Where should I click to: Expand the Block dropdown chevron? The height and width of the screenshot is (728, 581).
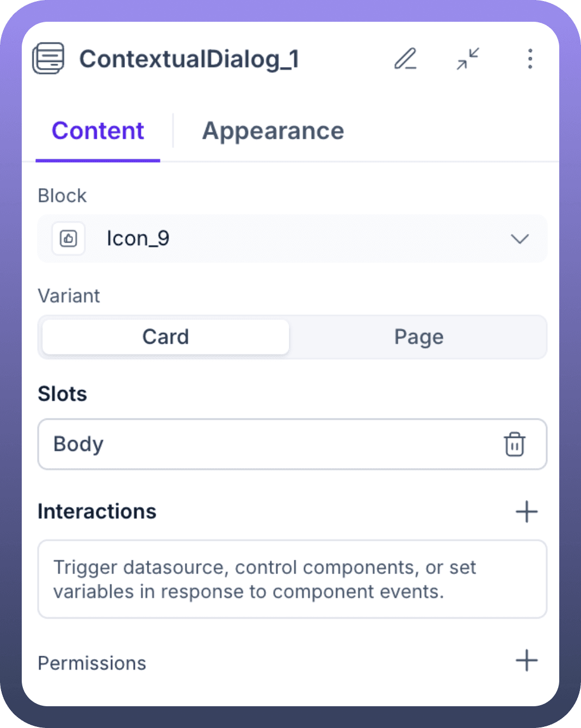coord(520,239)
